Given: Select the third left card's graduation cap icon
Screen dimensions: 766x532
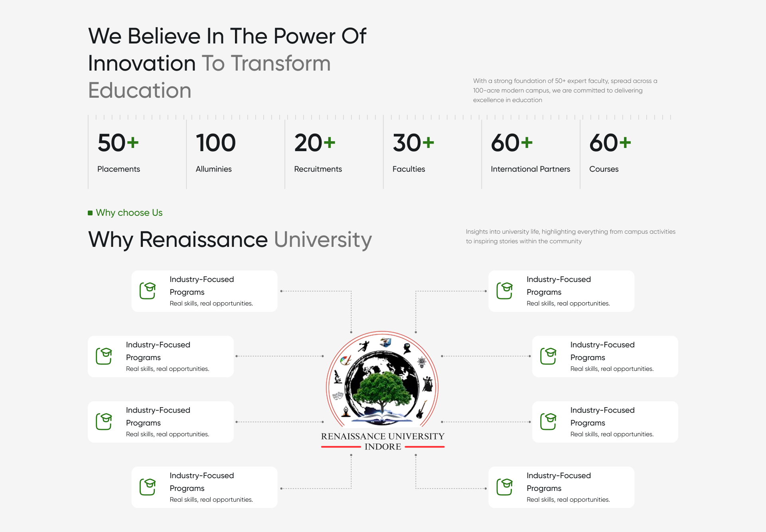Looking at the screenshot, I should click(x=104, y=422).
